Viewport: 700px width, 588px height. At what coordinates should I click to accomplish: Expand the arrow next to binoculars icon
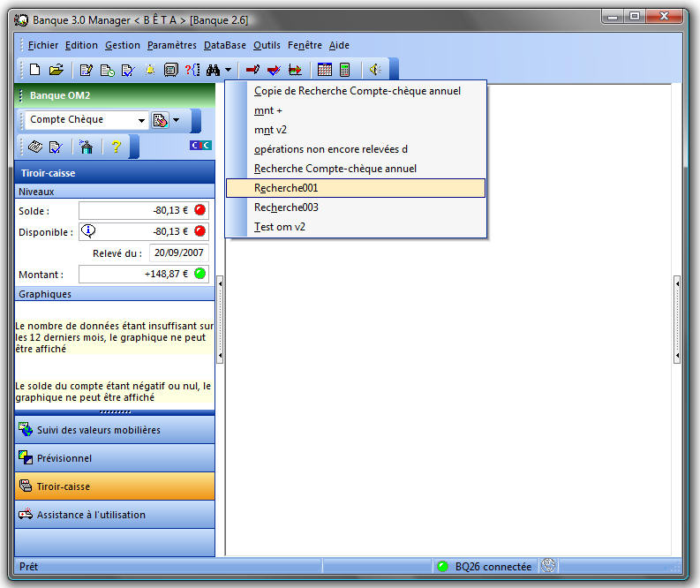228,70
